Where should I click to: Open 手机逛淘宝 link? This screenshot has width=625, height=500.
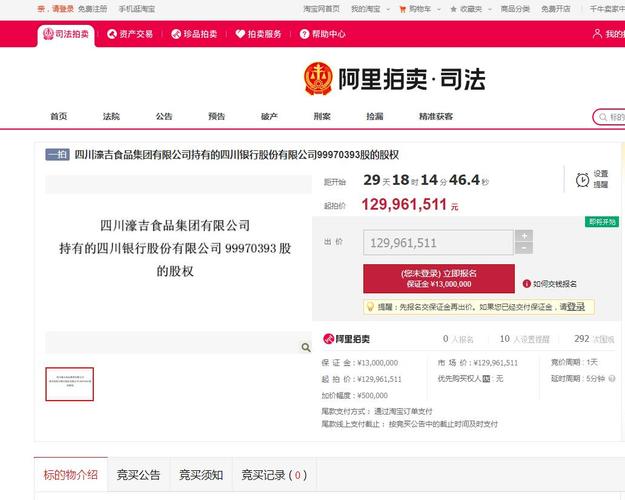click(137, 9)
